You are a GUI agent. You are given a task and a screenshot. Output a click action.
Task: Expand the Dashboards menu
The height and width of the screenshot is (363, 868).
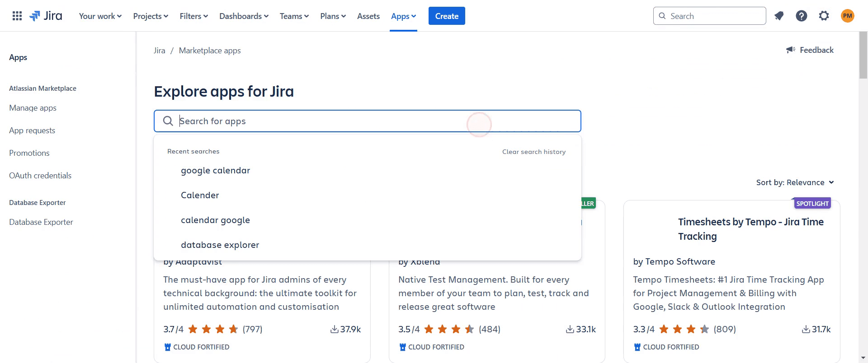pos(244,16)
